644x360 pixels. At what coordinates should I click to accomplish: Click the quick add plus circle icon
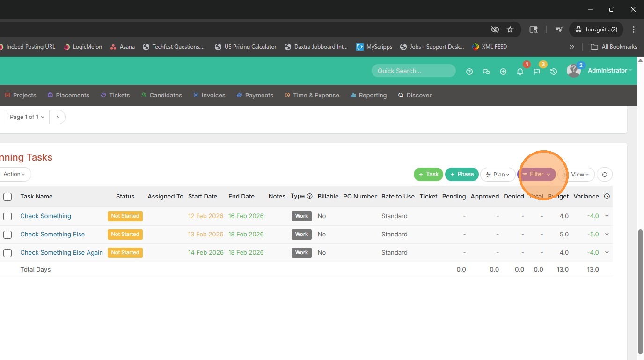[x=503, y=72]
